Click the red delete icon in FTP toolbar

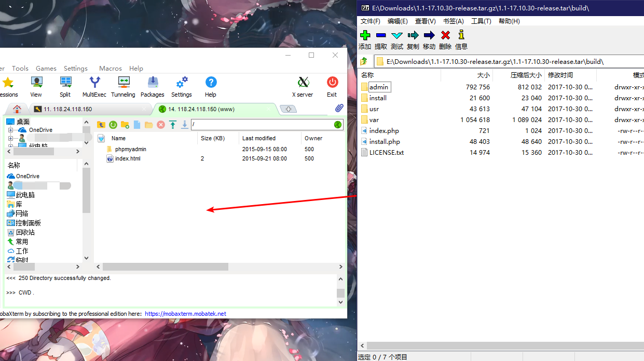point(161,125)
